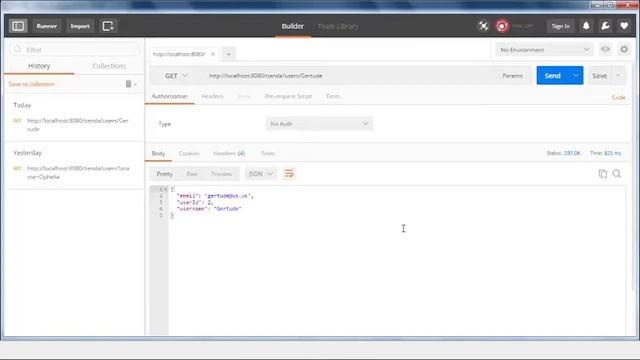The image size is (640, 360).
Task: Click the Sign In button
Action: tap(560, 26)
